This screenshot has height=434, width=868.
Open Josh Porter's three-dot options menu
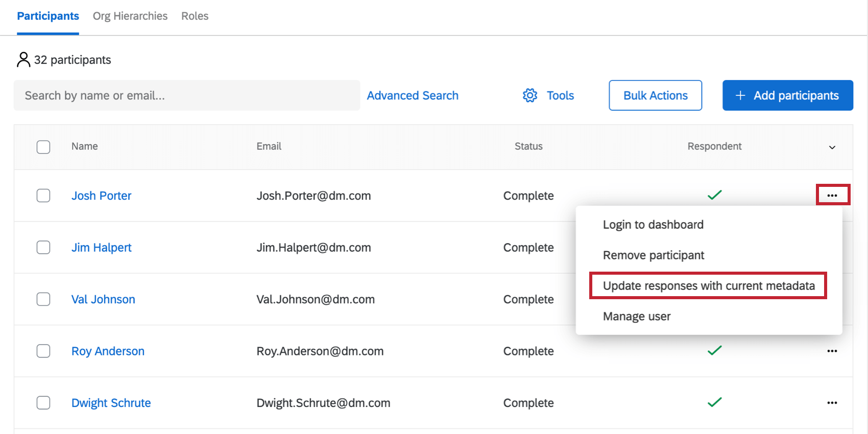click(832, 196)
